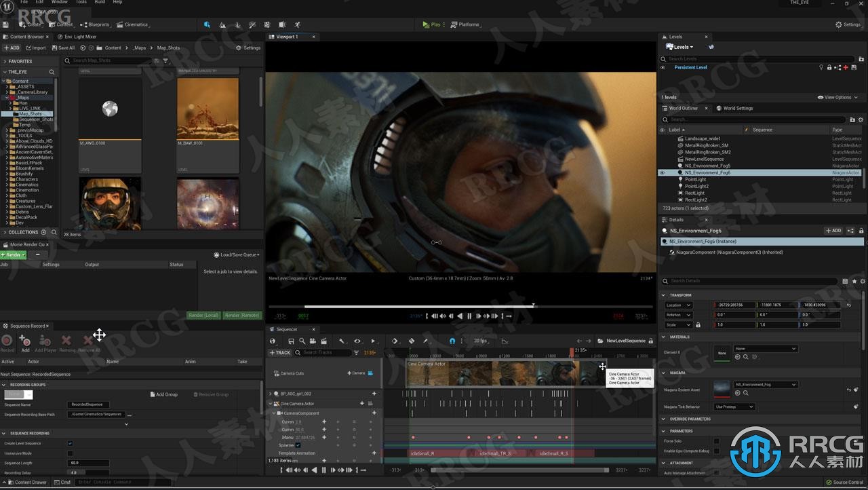
Task: Click the red playhead marker at frame 2135
Action: coord(572,353)
